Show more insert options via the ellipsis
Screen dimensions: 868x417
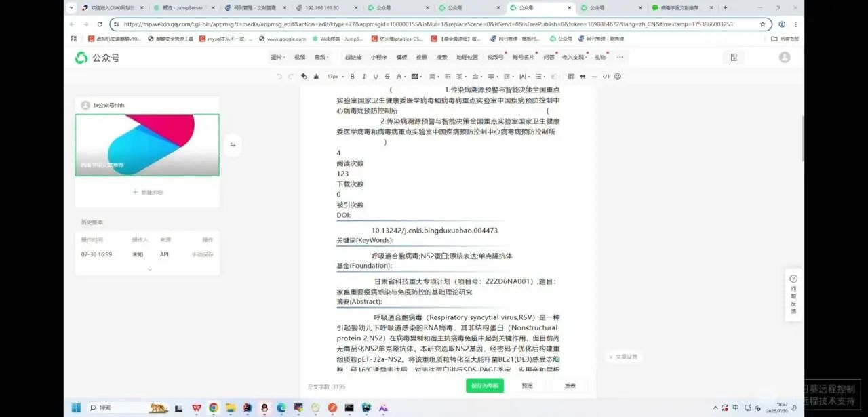(619, 58)
